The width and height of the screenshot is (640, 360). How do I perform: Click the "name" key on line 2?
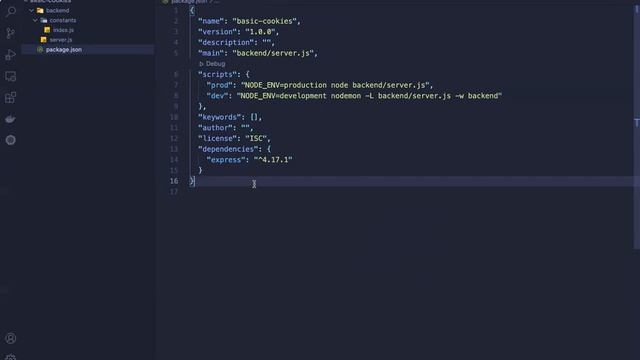coord(211,21)
